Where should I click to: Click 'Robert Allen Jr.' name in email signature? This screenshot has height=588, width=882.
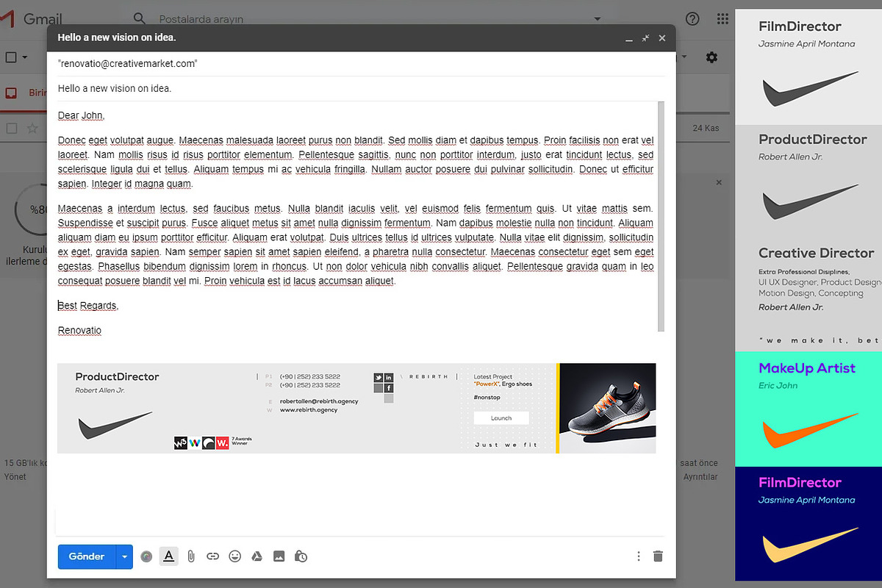(100, 390)
